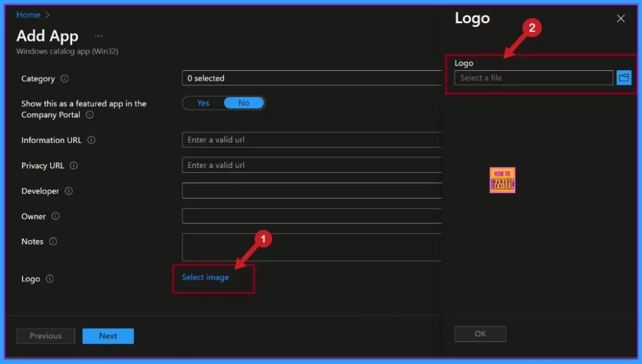Click into the Notes text area

coord(312,247)
